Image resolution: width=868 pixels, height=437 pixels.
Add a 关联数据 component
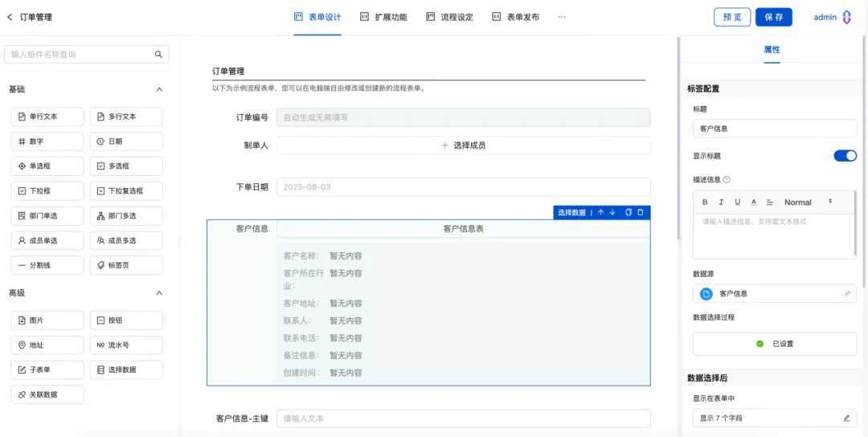point(47,395)
